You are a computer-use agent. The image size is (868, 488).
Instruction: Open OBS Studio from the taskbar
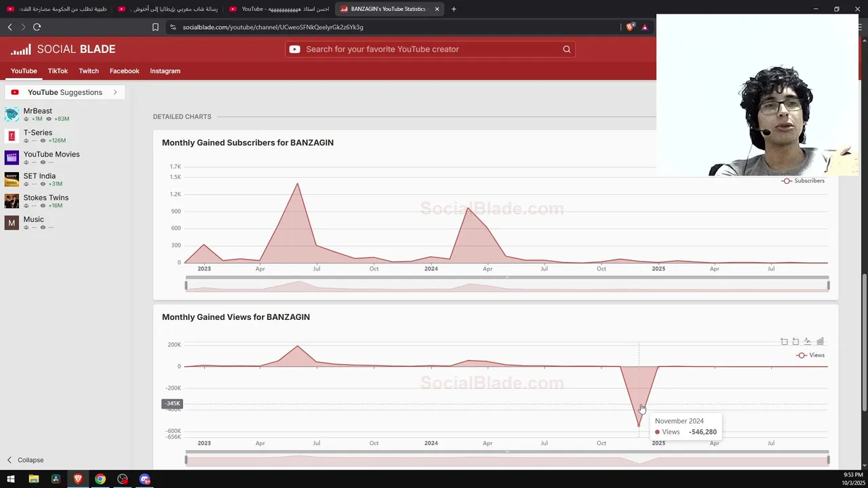pyautogui.click(x=123, y=479)
